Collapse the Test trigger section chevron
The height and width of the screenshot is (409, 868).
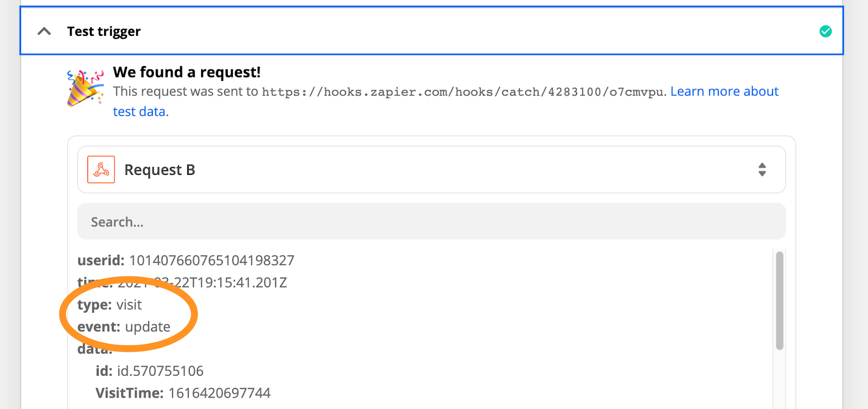click(44, 32)
